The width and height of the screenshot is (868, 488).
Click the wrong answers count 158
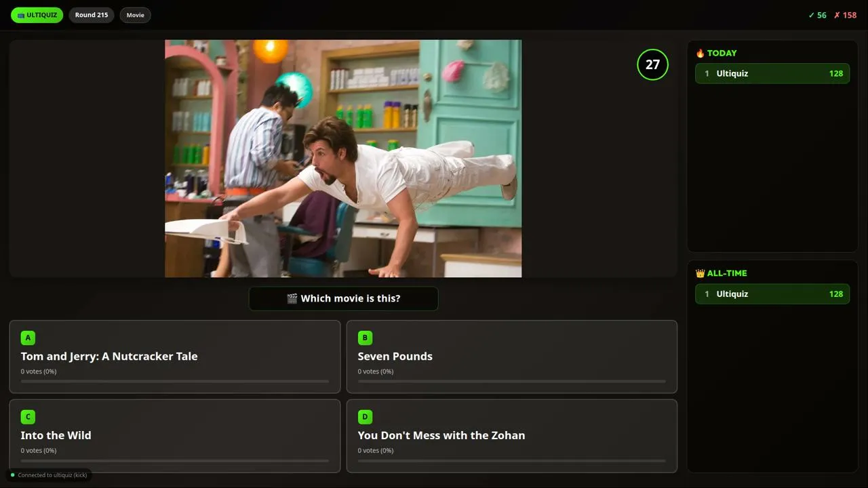tap(846, 15)
